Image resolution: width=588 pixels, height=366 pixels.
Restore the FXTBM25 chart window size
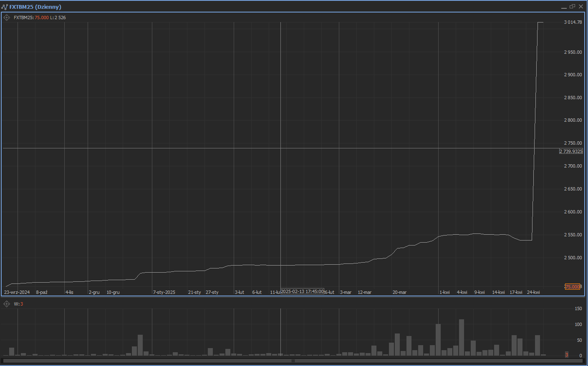(572, 7)
